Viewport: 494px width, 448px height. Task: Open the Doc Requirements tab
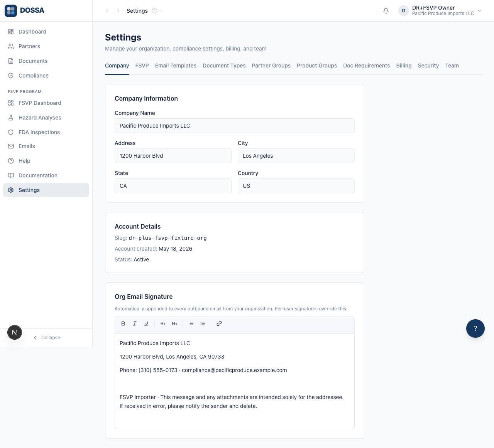pyautogui.click(x=367, y=66)
